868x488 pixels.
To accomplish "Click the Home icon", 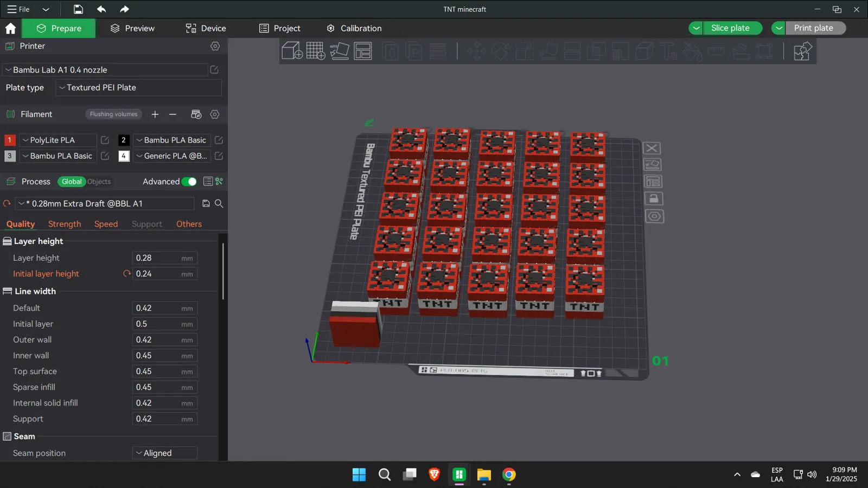I will (10, 28).
